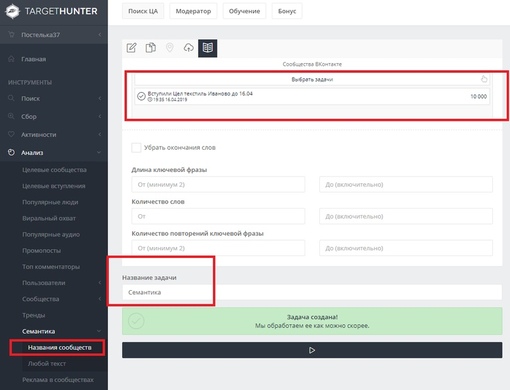
Task: Click the magnifier icon beside Поиск
Action: (11, 98)
